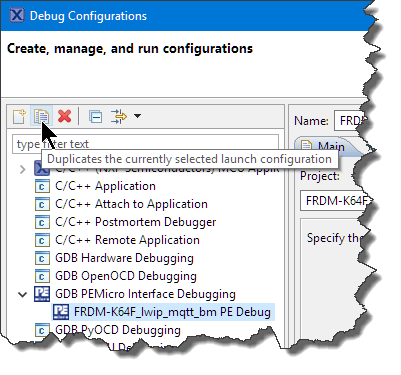
Task: Click the C/C++ Attach to Application icon
Action: [42, 204]
